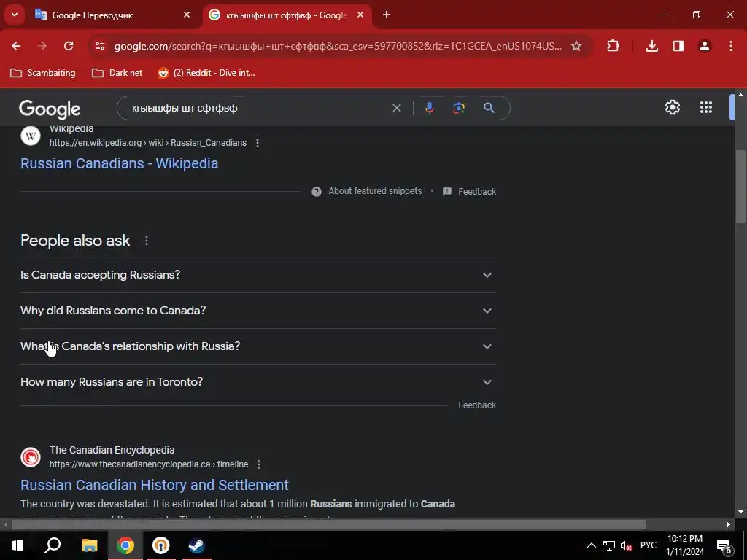Open the Steam taskbar icon
This screenshot has width=747, height=560.
196,545
